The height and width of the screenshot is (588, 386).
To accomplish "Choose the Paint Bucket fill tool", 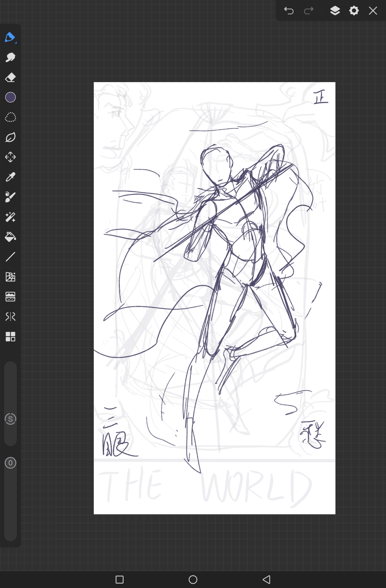I will 10,237.
